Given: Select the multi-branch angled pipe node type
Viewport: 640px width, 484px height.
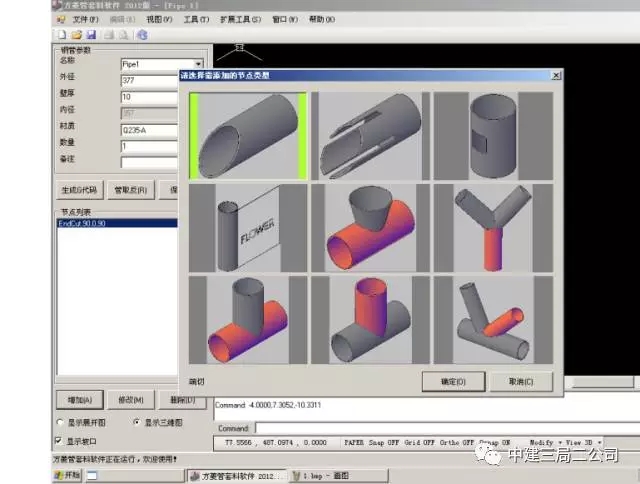Looking at the screenshot, I should coord(491,321).
